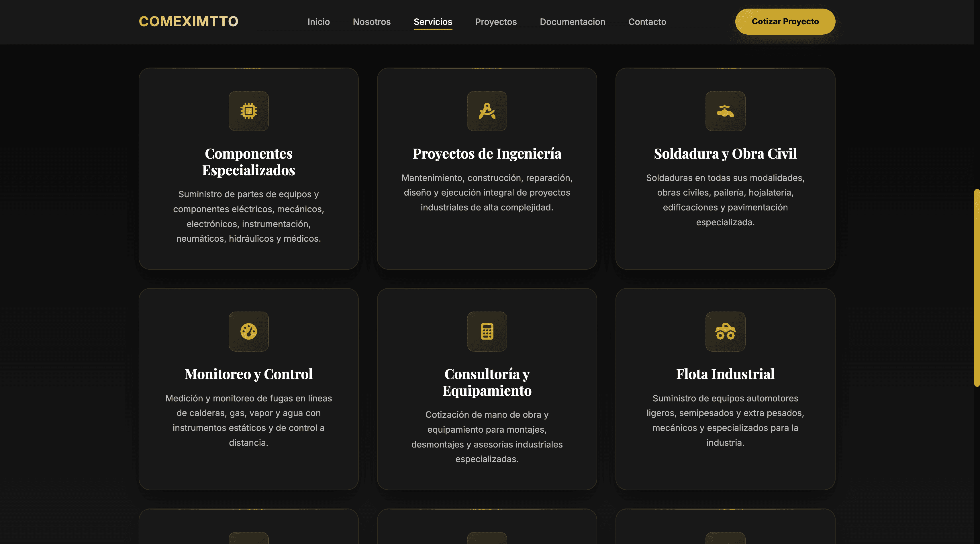Click the truck icon for Flota Industrial
The height and width of the screenshot is (544, 980).
[x=725, y=332]
